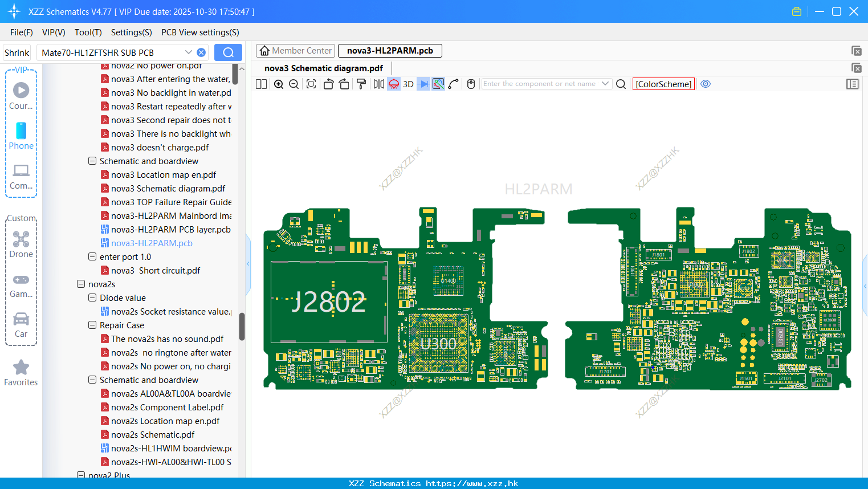Click the fit-to-screen icon
The image size is (868, 489).
311,84
